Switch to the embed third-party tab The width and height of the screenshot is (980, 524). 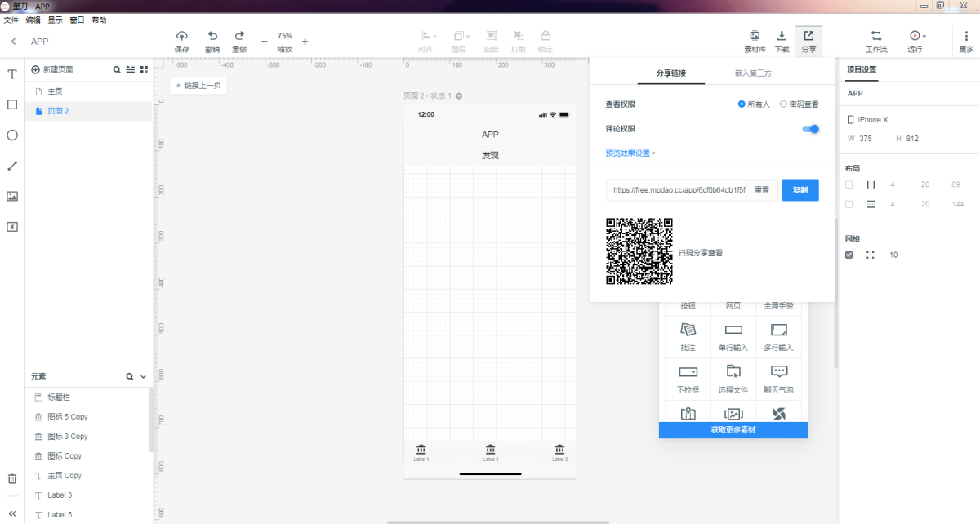753,73
